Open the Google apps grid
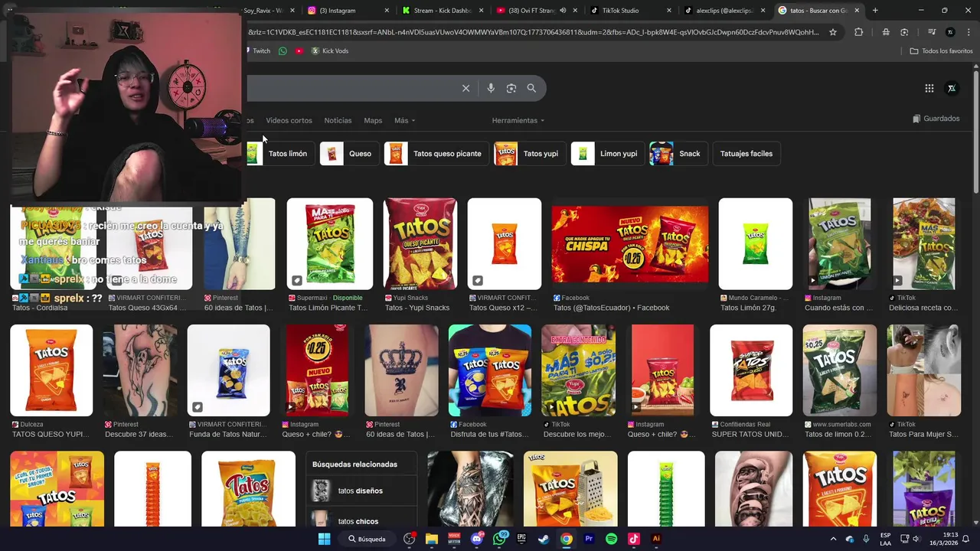This screenshot has height=551, width=980. (929, 88)
